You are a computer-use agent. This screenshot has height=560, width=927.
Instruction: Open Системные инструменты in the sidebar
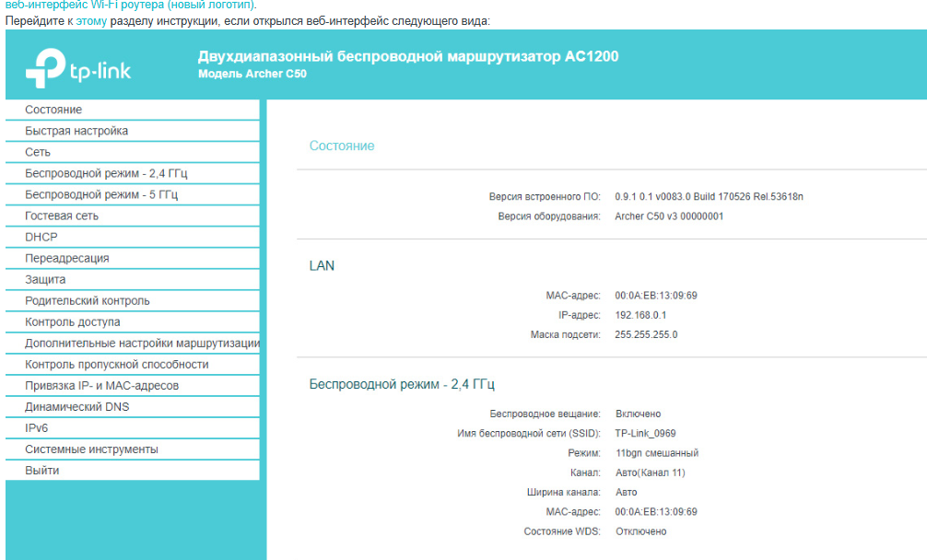[133, 449]
